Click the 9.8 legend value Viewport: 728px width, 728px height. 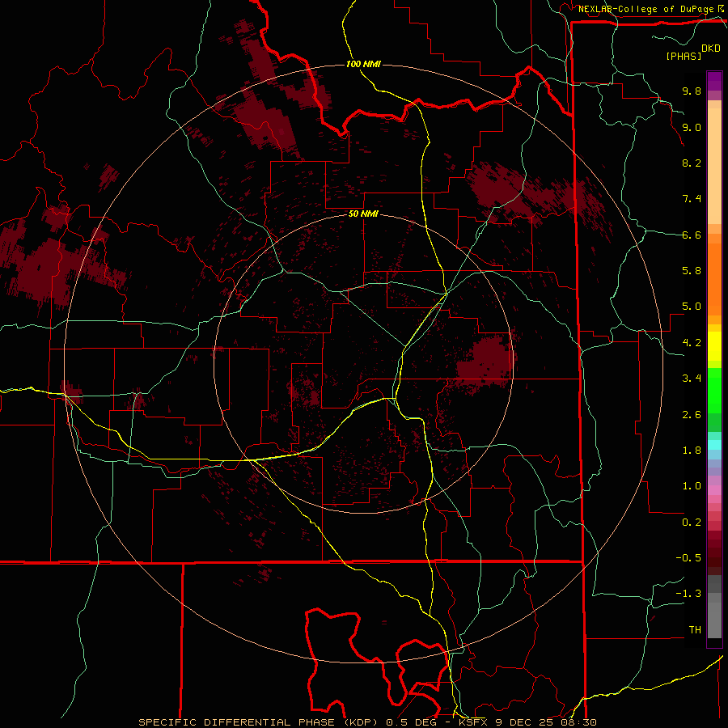coord(692,91)
